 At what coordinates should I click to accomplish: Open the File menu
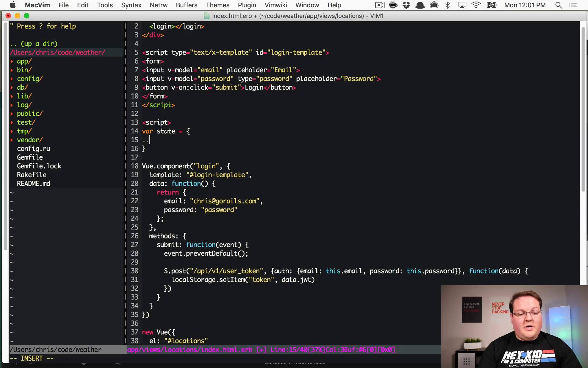point(63,5)
